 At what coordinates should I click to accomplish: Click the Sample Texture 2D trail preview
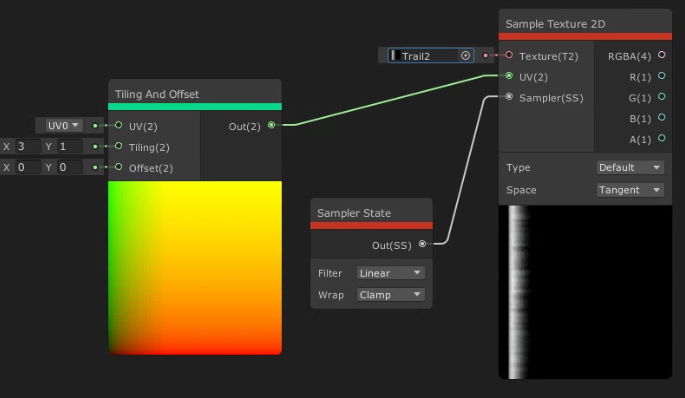point(585,292)
